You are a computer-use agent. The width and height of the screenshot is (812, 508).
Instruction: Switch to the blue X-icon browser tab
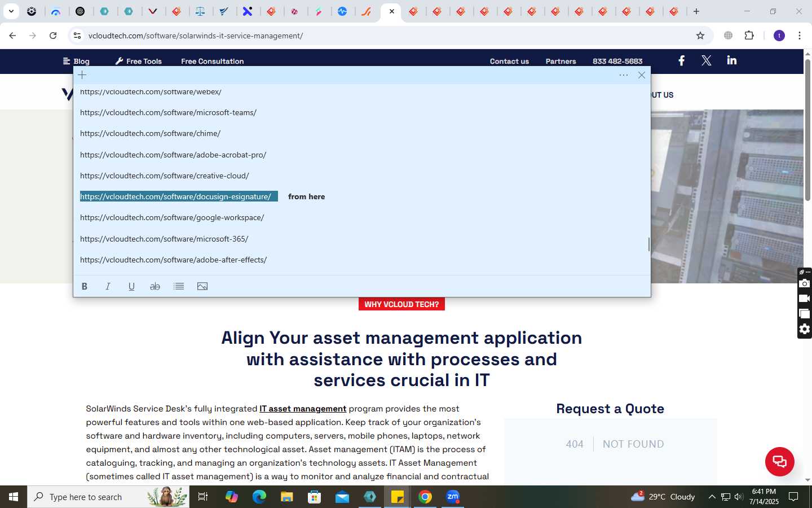click(248, 11)
